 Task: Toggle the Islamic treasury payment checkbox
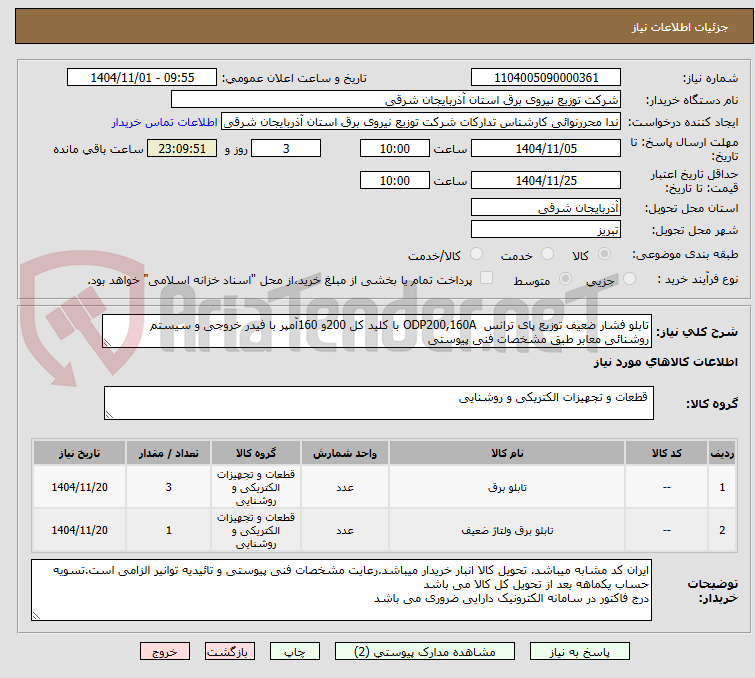coord(487,278)
